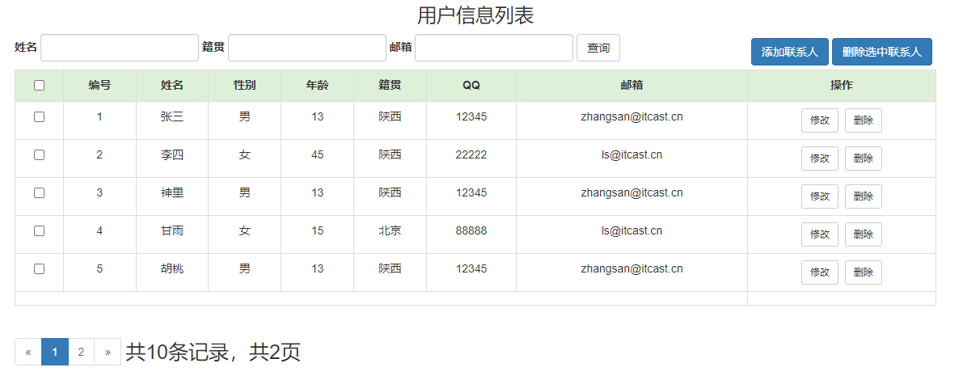Click the 操作 column header
This screenshot has width=980, height=376.
coord(842,85)
